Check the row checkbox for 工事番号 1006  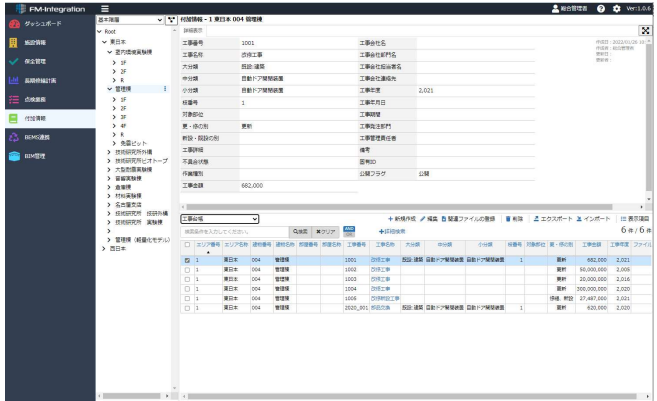187,299
